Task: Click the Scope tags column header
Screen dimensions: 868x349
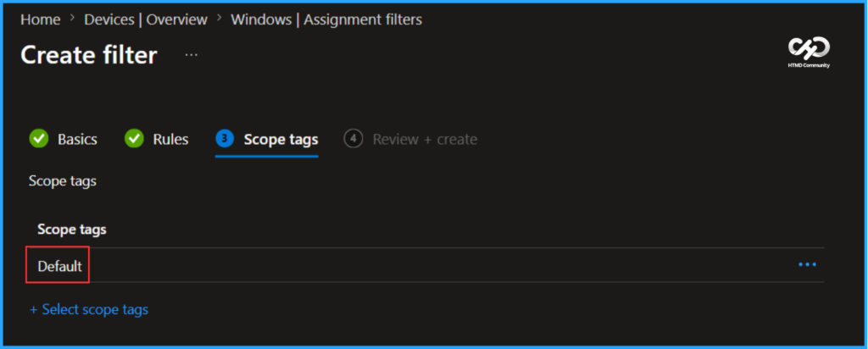Action: click(72, 230)
